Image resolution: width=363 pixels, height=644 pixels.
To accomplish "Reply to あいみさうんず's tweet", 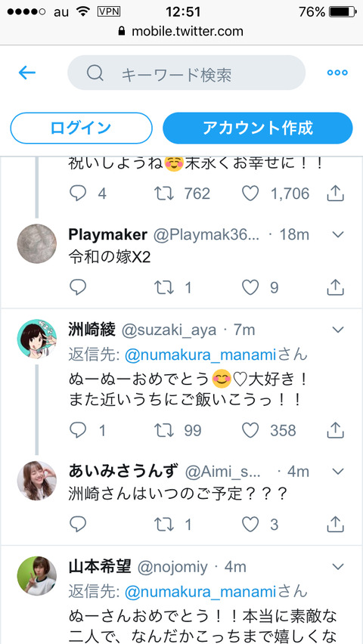I will pyautogui.click(x=78, y=524).
